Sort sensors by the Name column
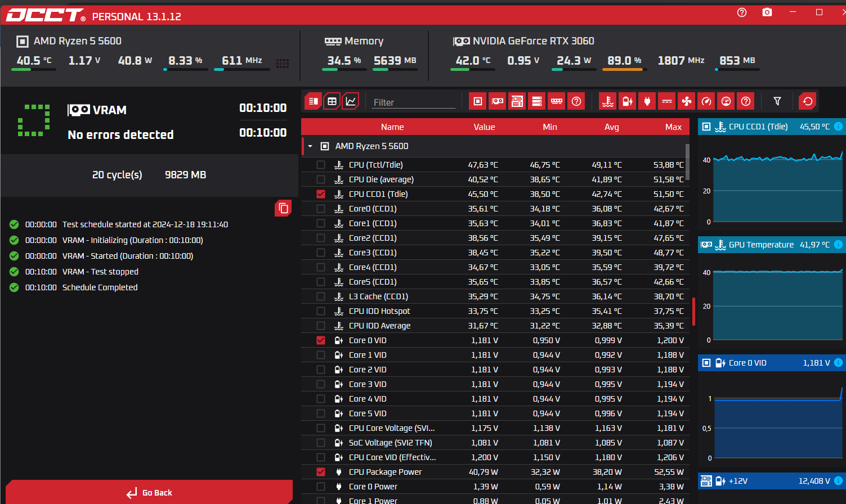846x504 pixels. (x=392, y=127)
